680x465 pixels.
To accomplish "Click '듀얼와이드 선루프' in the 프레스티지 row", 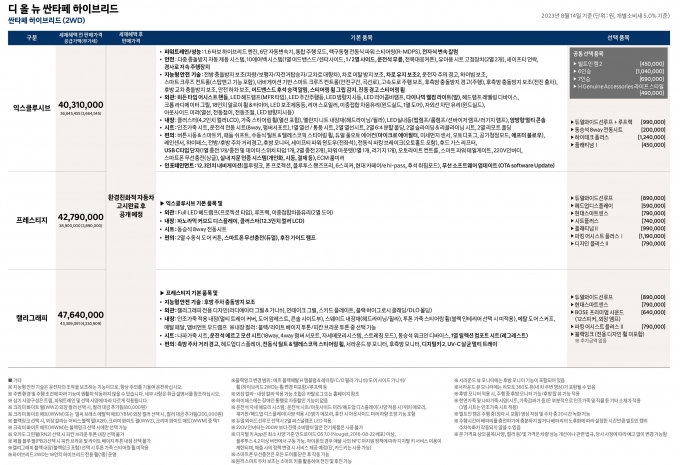I will click(x=592, y=198).
